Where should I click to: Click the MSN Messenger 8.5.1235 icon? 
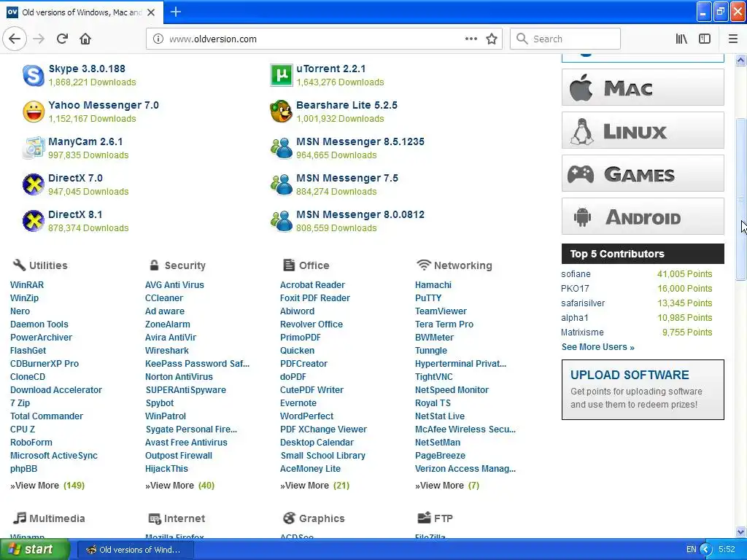pos(281,148)
